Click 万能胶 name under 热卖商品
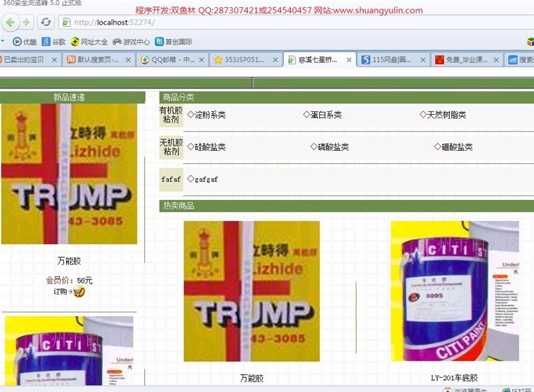This screenshot has height=392, width=534. click(252, 378)
